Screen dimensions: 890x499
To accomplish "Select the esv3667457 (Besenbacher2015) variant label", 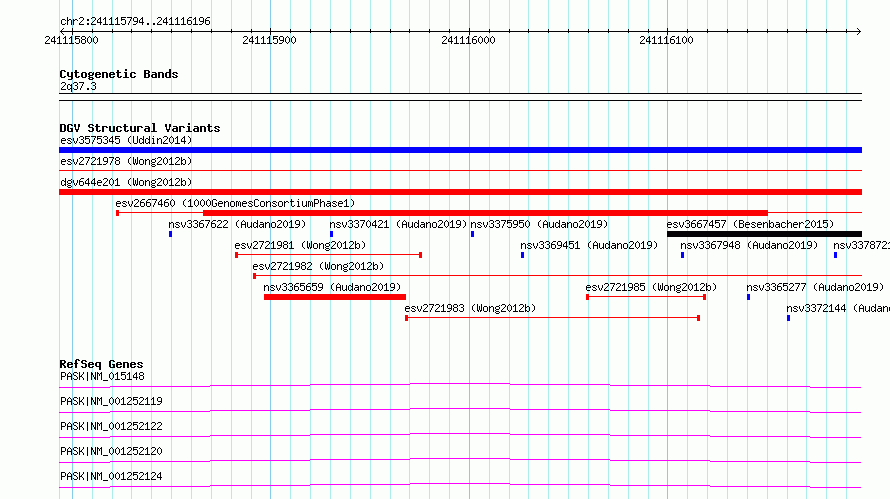I will point(750,224).
